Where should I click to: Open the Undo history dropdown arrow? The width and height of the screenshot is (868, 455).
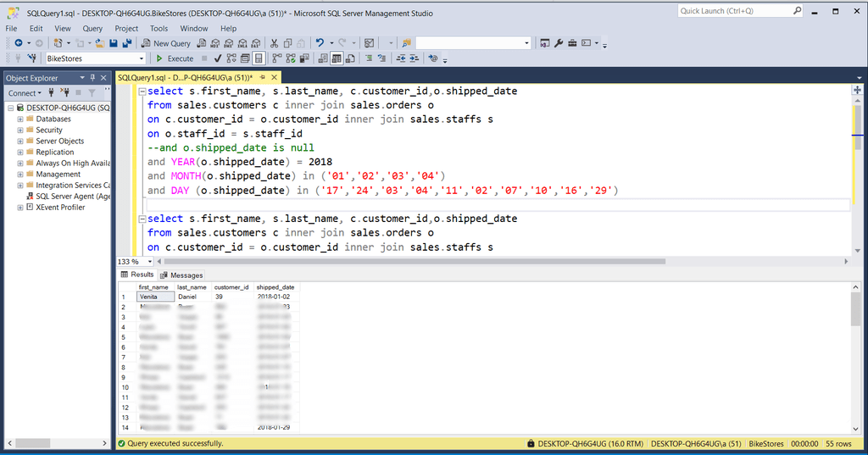(x=331, y=43)
